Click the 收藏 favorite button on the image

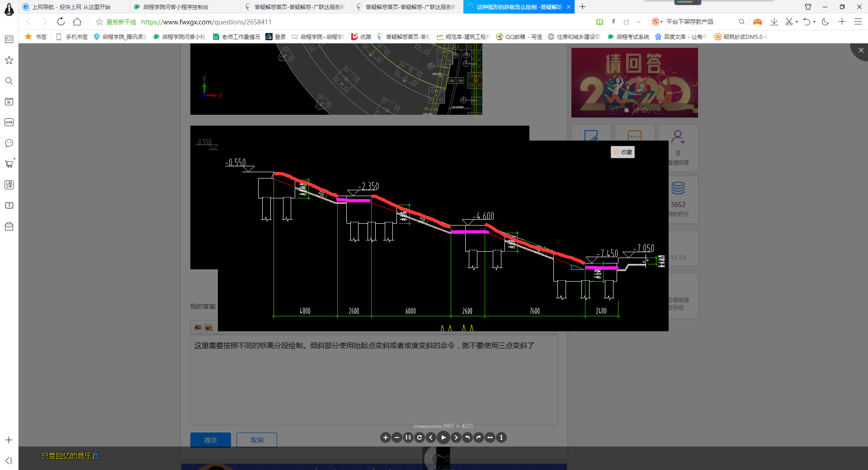623,152
